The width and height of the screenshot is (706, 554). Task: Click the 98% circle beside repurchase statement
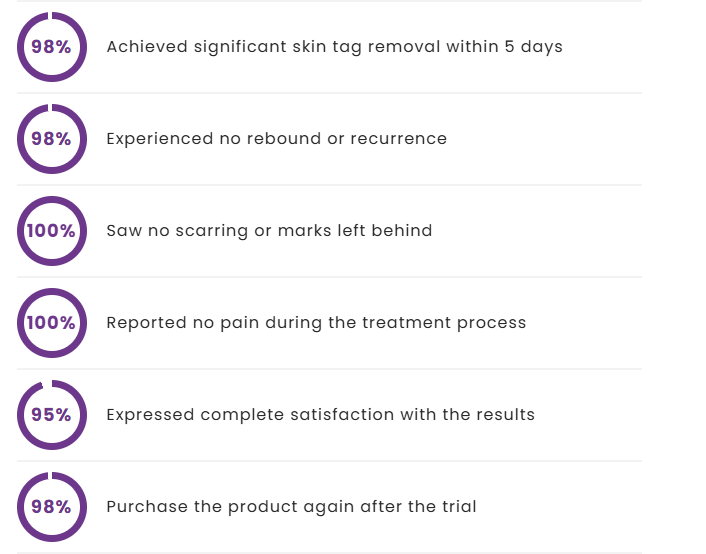click(x=51, y=507)
